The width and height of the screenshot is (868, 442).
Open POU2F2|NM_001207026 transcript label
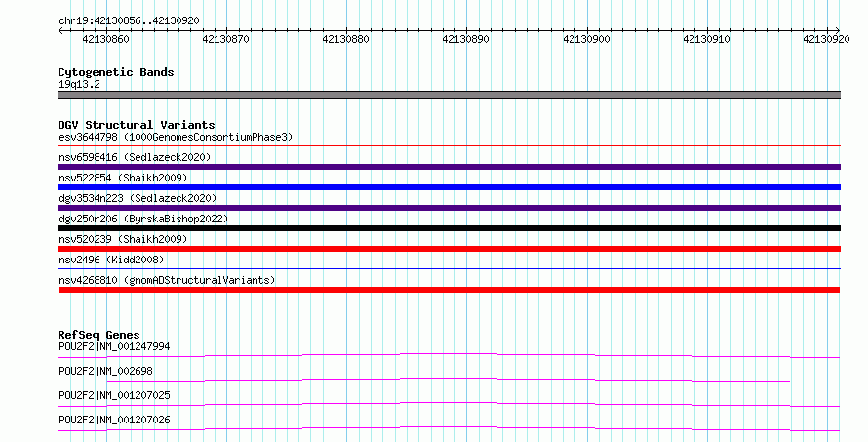[114, 420]
